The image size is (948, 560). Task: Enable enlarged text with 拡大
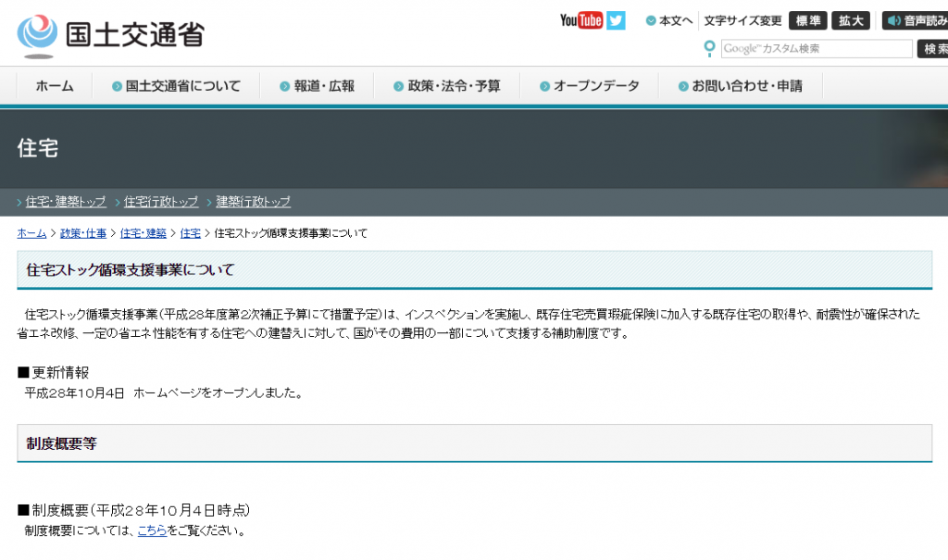point(850,19)
